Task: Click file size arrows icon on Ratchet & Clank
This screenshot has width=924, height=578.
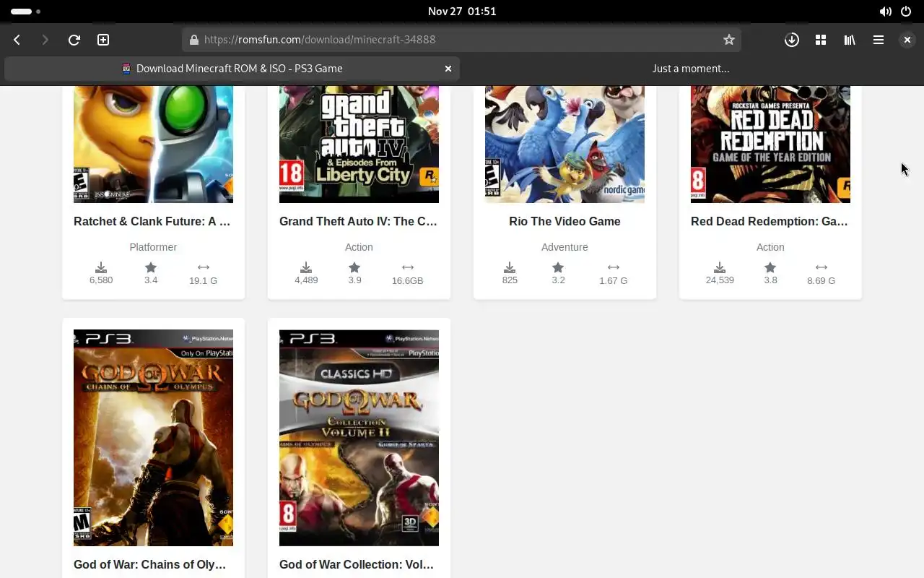Action: click(203, 267)
